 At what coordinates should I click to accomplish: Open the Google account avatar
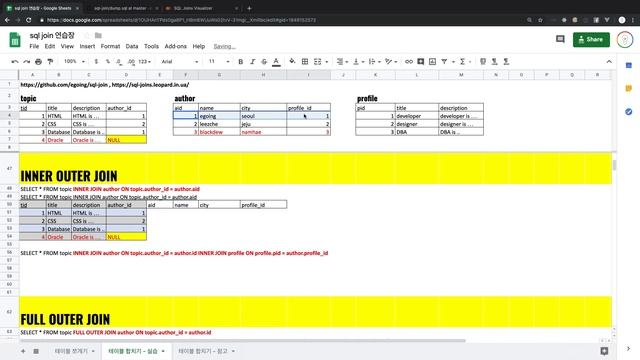624,40
